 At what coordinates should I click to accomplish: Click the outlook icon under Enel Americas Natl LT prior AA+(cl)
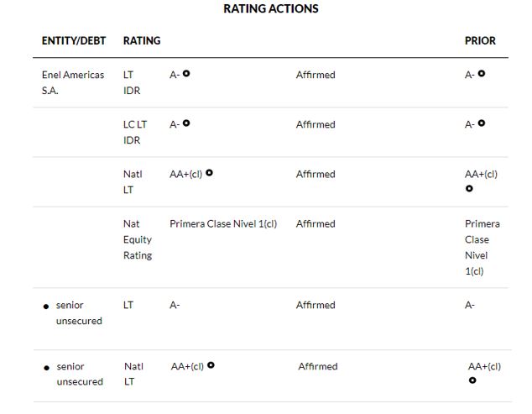click(x=470, y=189)
